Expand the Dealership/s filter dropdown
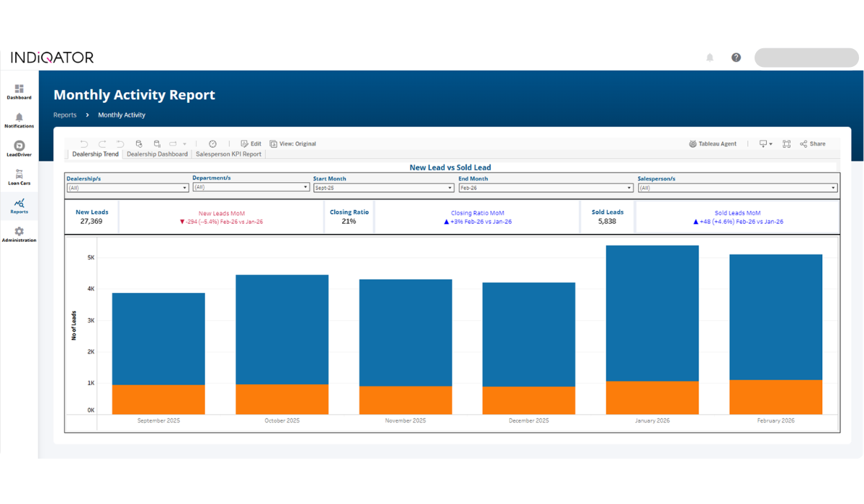Image resolution: width=864 pixels, height=504 pixels. pyautogui.click(x=127, y=188)
